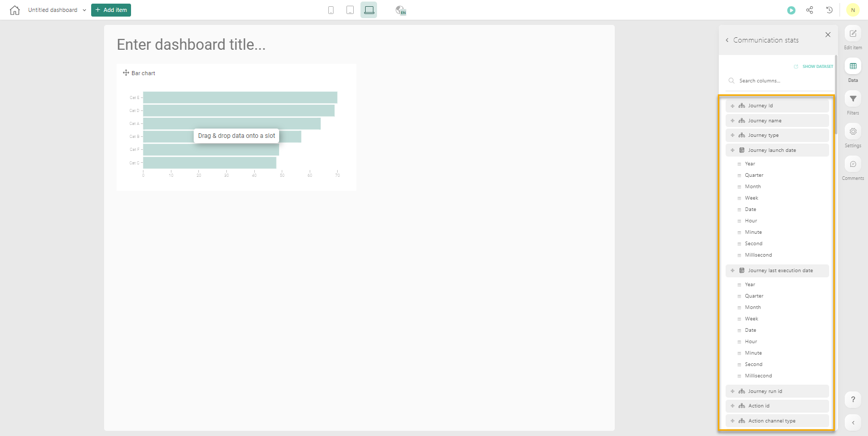Switch to mobile screen view
This screenshot has width=868, height=436.
[x=331, y=10]
